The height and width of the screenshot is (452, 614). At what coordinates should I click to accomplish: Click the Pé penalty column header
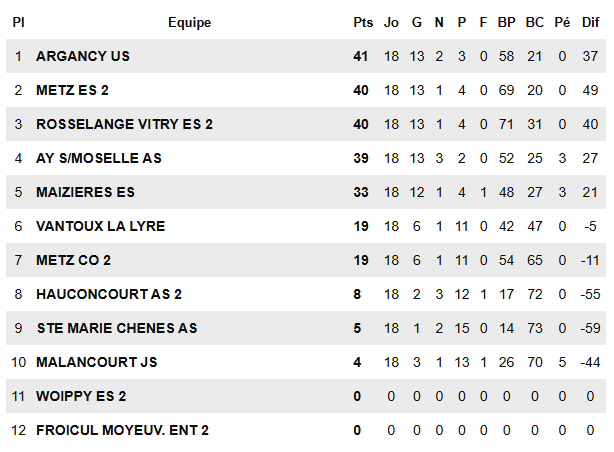562,22
